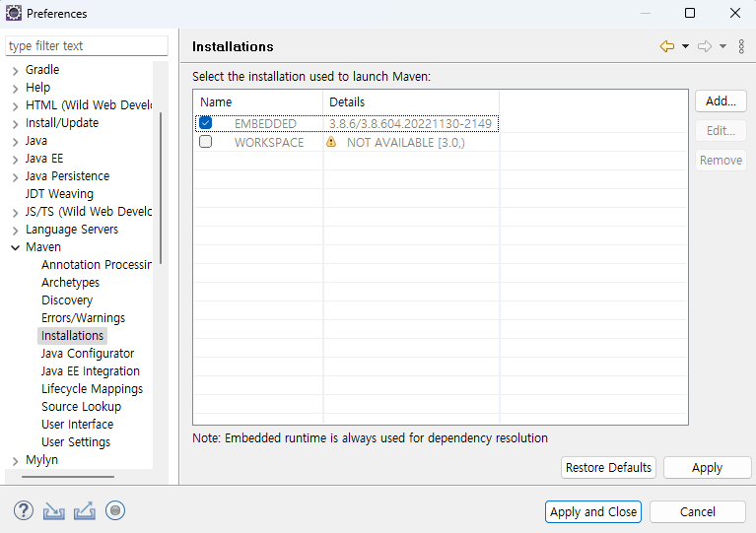
Task: Click the tree's vertical scrollbar thumb
Action: [161, 188]
